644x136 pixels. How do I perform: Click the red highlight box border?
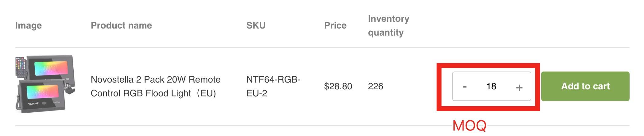pyautogui.click(x=488, y=65)
